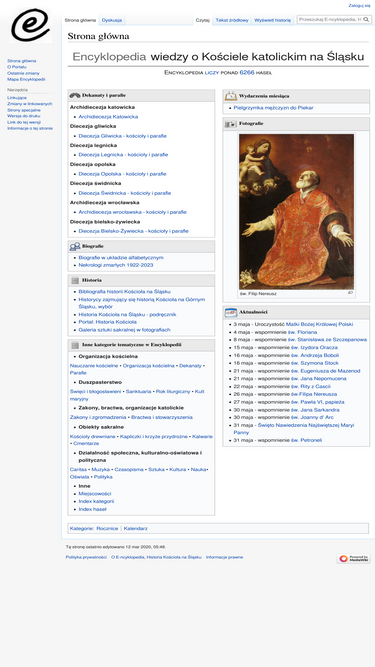The height and width of the screenshot is (667, 375).
Task: Click the Wydarzenia miesiąca book icon
Action: click(x=230, y=96)
